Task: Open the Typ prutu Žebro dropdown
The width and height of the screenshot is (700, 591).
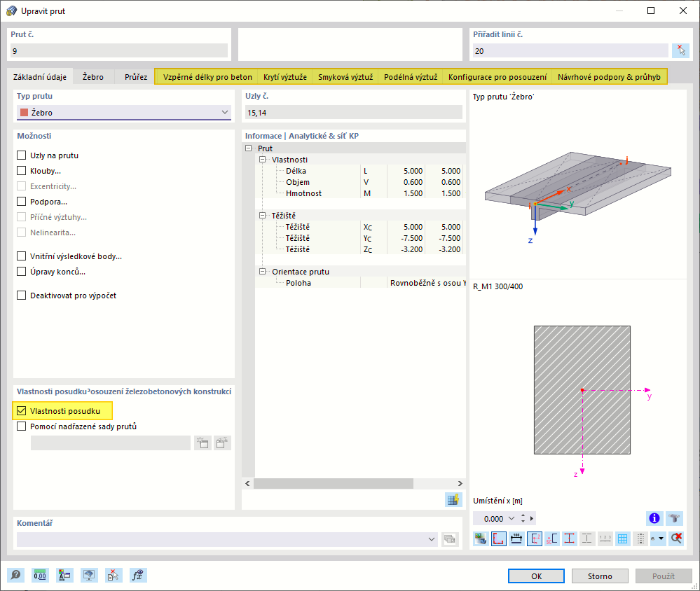Action: point(123,113)
